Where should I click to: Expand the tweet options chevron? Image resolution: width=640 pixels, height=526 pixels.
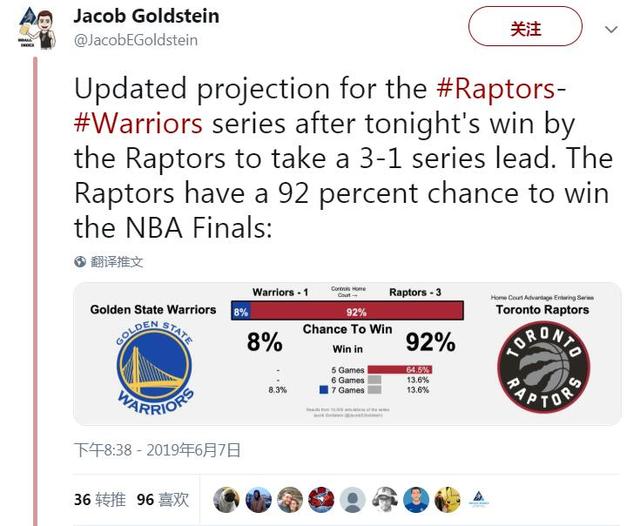(611, 29)
